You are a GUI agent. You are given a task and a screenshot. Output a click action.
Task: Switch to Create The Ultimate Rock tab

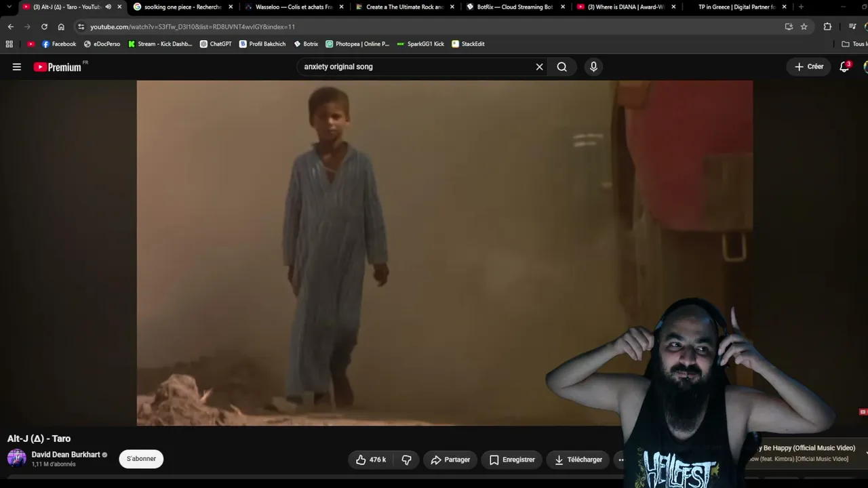pos(405,7)
